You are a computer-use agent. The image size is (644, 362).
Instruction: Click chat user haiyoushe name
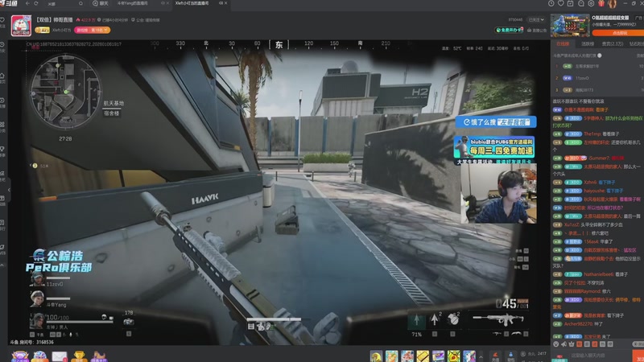click(594, 191)
